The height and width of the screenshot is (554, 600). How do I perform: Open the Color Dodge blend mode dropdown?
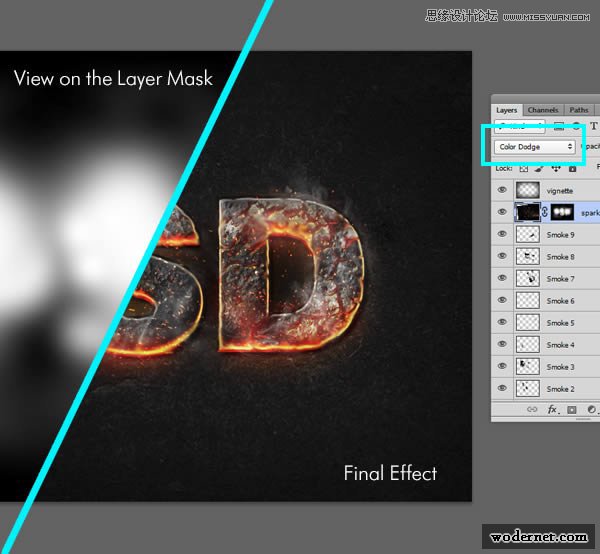pos(535,147)
